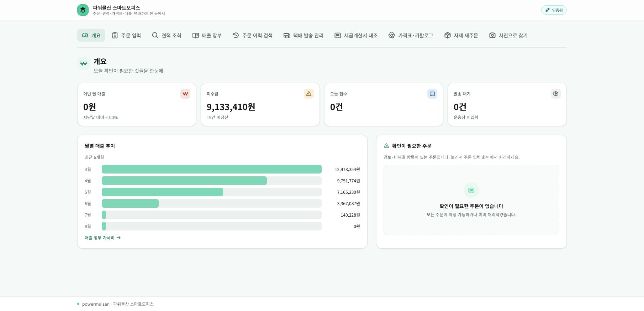644x311 pixels.
Task: Click the warning triangle icon on 미수금 card
Action: (309, 94)
